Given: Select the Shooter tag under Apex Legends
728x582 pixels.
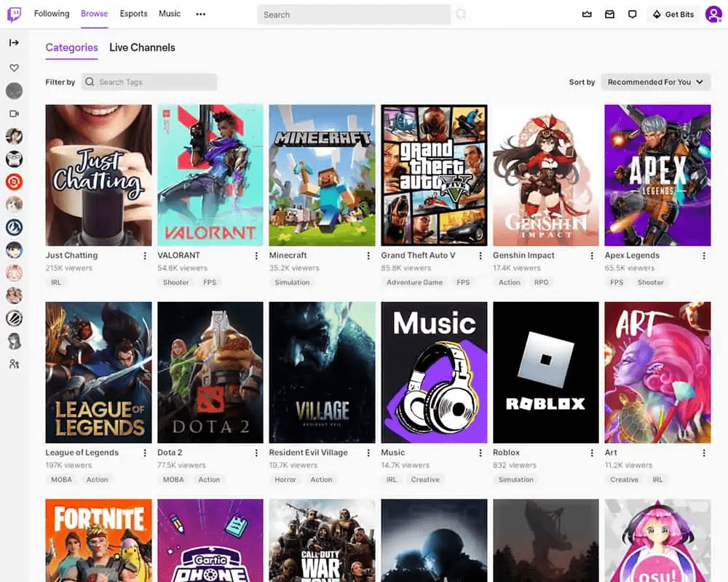Looking at the screenshot, I should [650, 282].
